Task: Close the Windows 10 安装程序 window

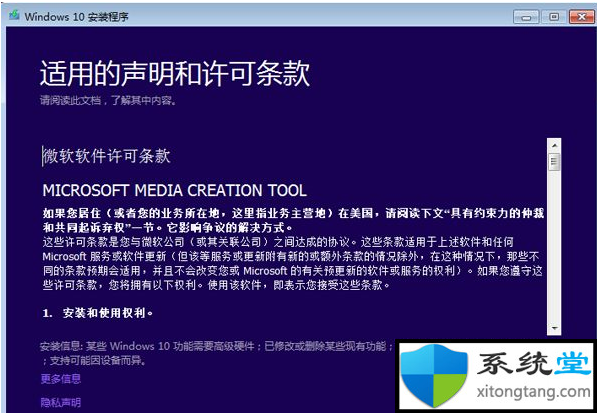Action: (x=582, y=17)
